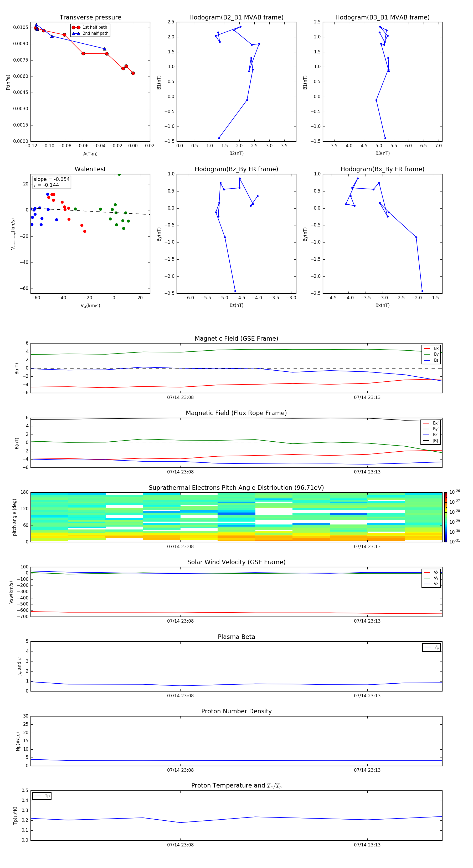Click 'Magnetic Field (Flux Rope Frame)' title
Screen dimensions: 473x868
pos(236,413)
